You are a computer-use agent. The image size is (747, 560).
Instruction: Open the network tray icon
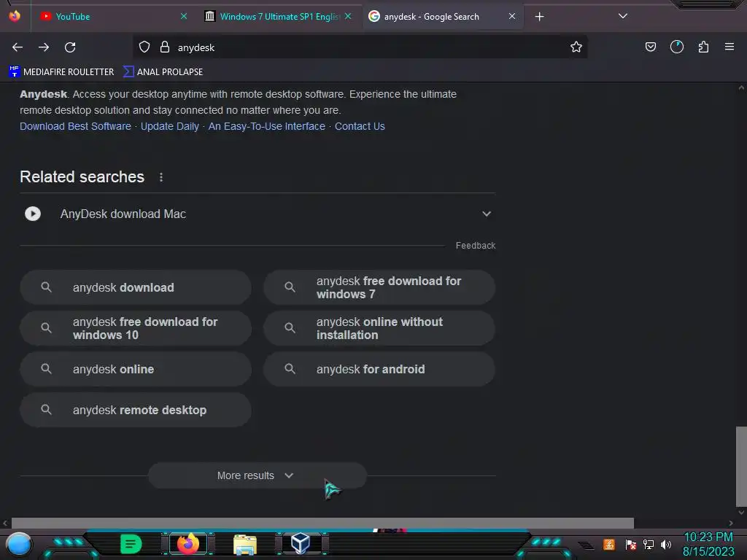tap(649, 545)
